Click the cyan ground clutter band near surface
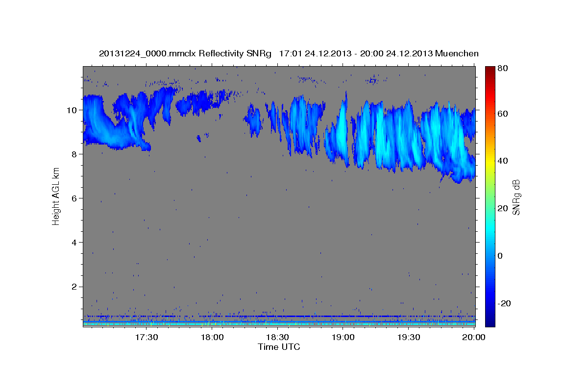The height and width of the screenshot is (392, 588). [x=279, y=324]
